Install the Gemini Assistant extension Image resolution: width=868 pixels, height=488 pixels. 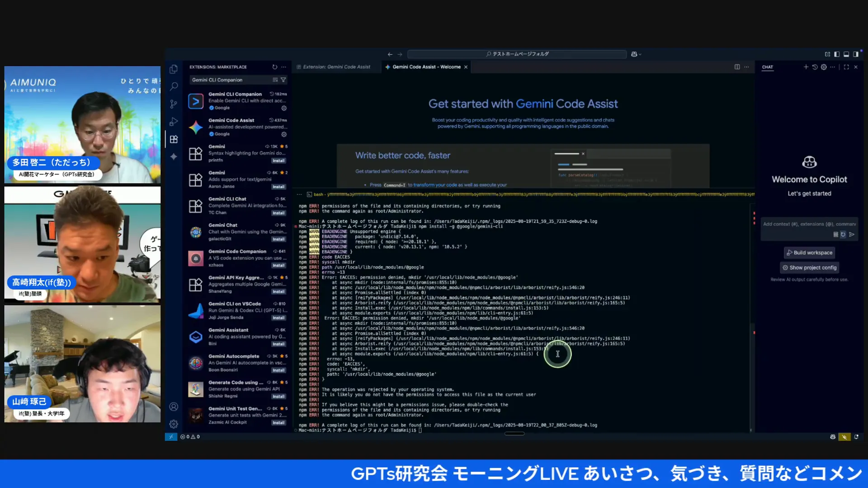point(278,344)
